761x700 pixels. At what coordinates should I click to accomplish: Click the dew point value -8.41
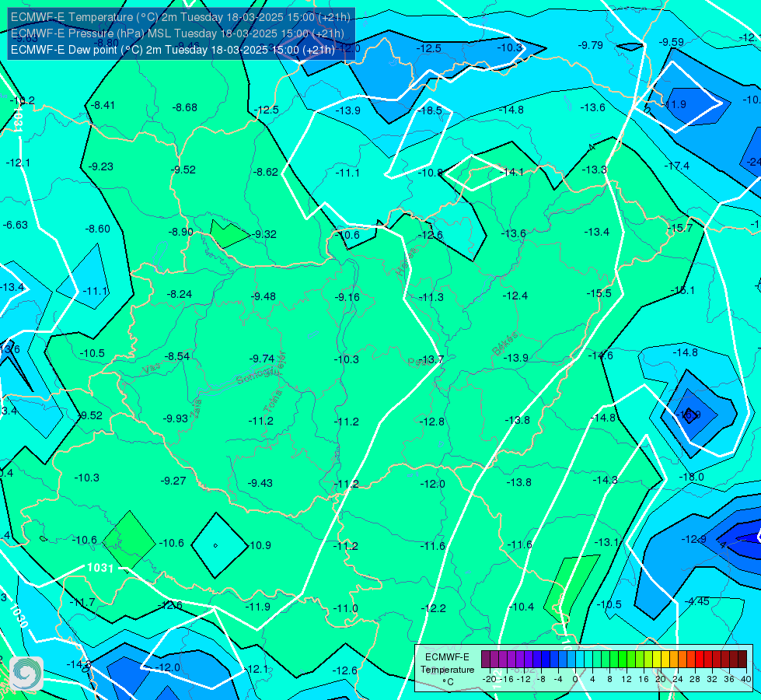click(x=103, y=105)
